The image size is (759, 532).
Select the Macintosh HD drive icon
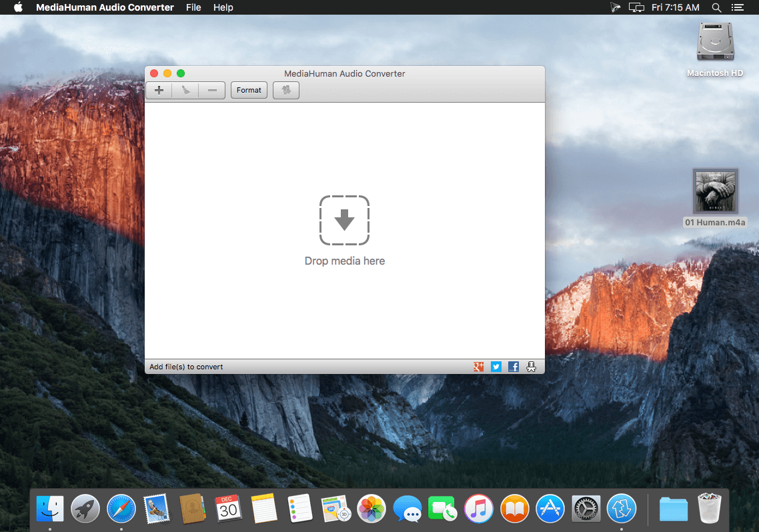point(716,50)
